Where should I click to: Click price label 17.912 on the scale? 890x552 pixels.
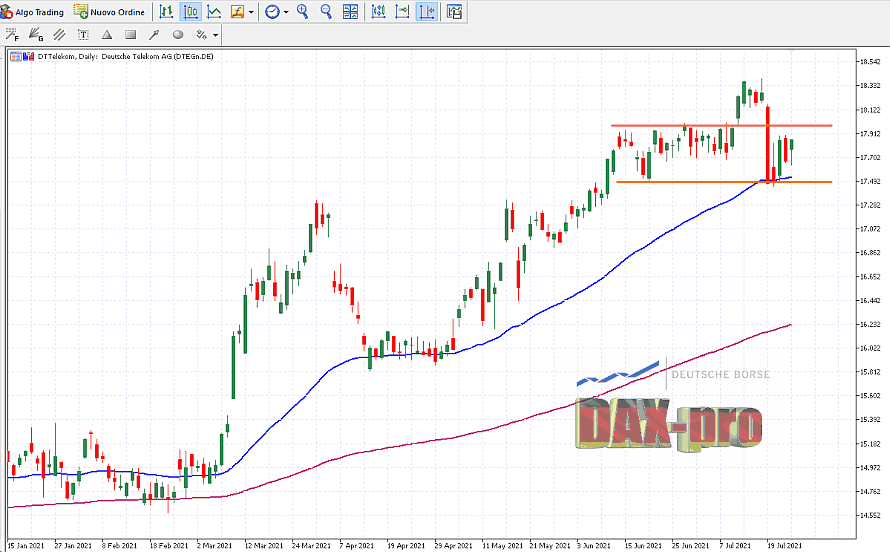point(870,134)
